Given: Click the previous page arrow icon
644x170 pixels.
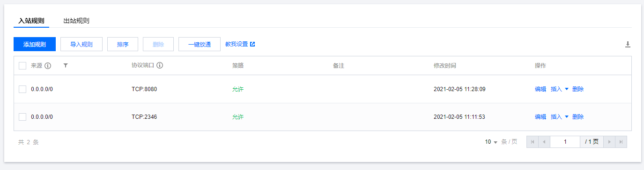Looking at the screenshot, I should point(544,142).
